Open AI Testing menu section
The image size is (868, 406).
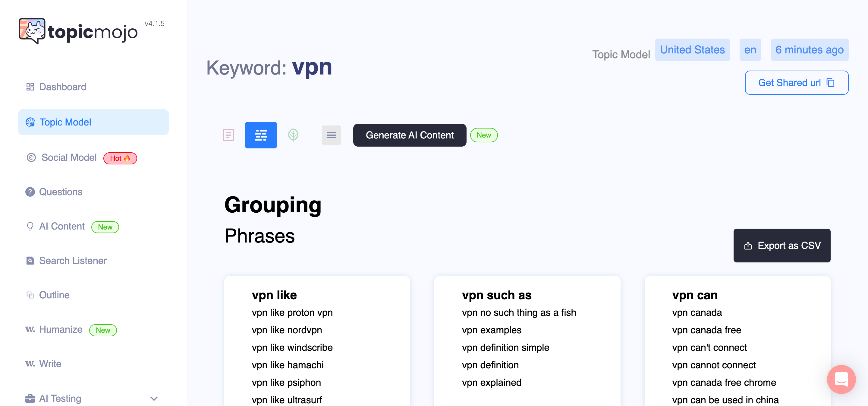[60, 398]
